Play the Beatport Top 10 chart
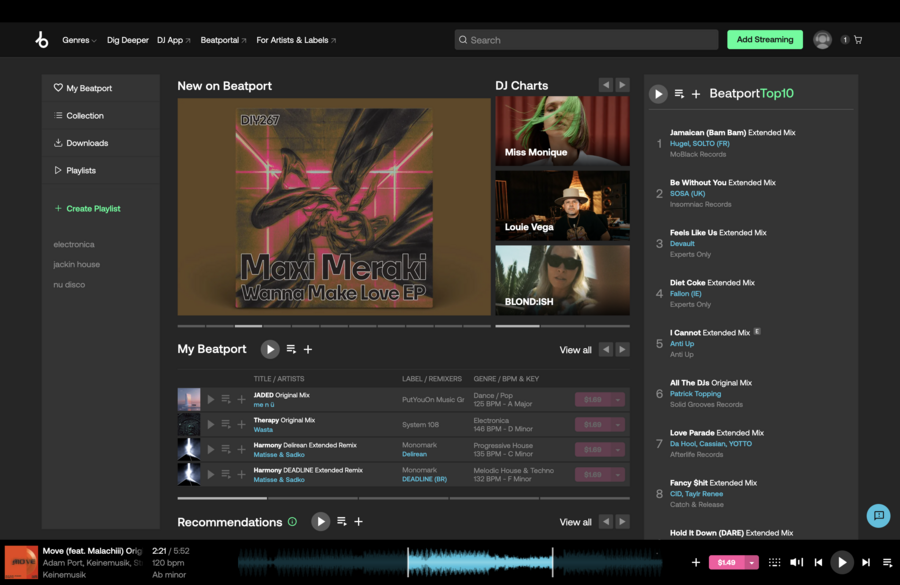 coord(658,94)
